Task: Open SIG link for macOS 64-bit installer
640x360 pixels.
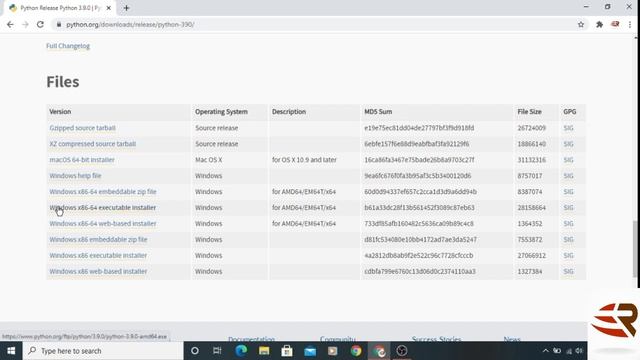Action: tap(568, 160)
